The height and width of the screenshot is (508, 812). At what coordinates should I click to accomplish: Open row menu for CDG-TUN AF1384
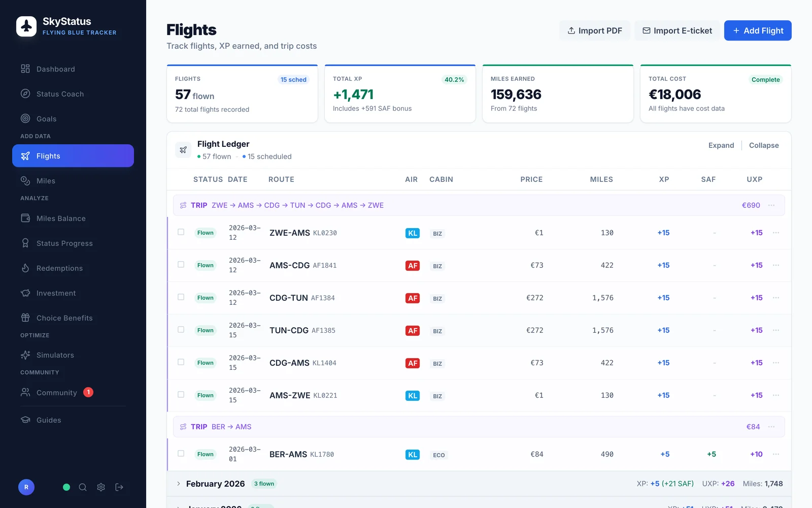776,298
